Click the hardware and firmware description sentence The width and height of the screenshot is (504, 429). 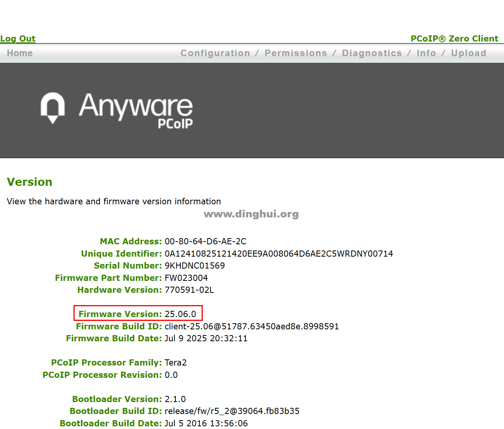114,201
